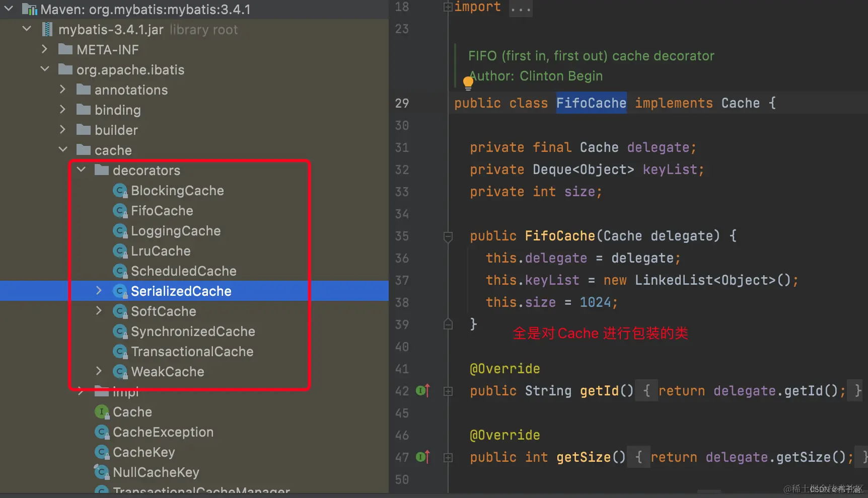Click the LinkedList constructor call on line 37
The width and height of the screenshot is (868, 498).
(712, 280)
